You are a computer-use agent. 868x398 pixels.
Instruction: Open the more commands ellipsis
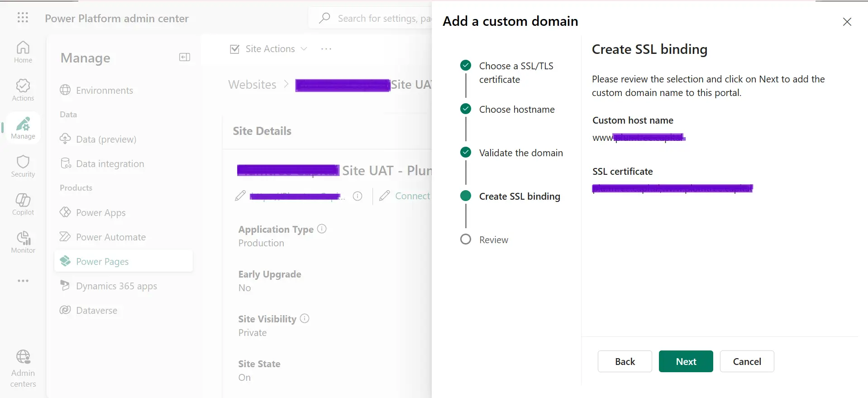coord(326,49)
